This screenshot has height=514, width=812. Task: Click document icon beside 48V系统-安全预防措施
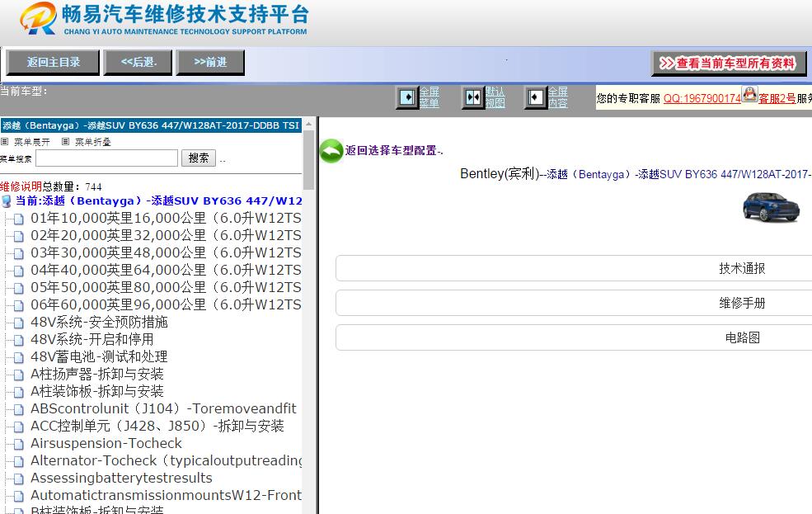pos(19,323)
